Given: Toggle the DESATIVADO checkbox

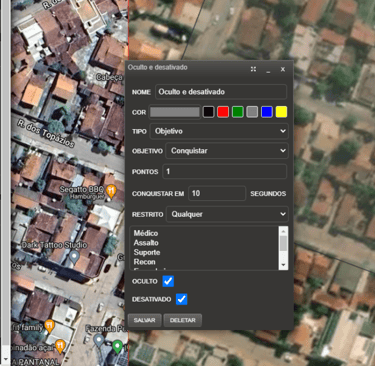Looking at the screenshot, I should pos(182,299).
